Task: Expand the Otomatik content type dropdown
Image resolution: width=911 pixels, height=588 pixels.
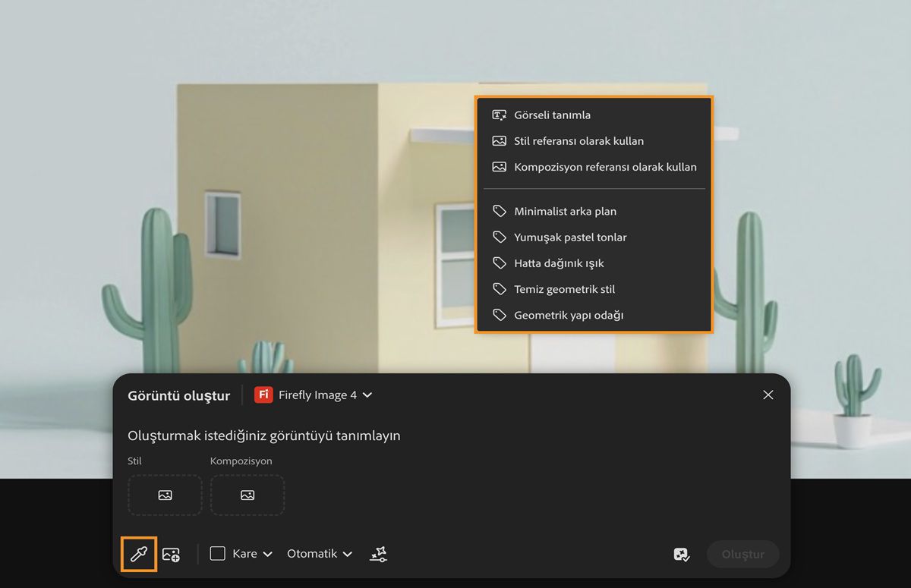Action: pos(320,554)
